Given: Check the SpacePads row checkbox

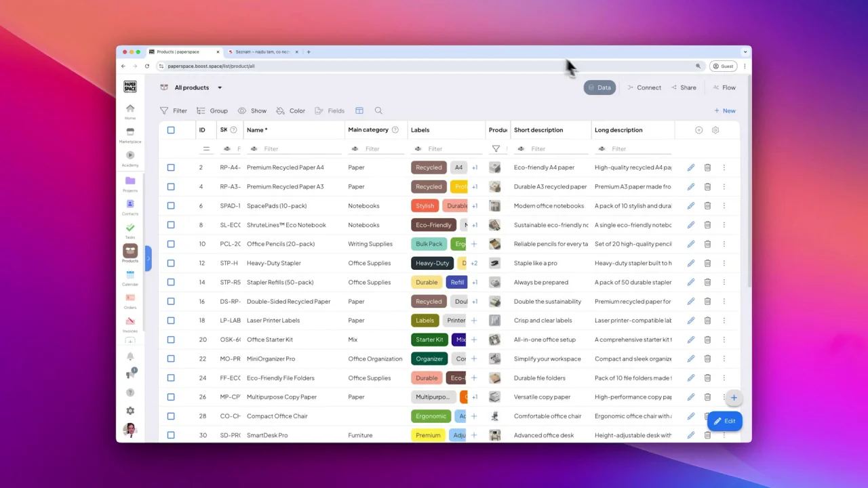Looking at the screenshot, I should click(x=171, y=206).
